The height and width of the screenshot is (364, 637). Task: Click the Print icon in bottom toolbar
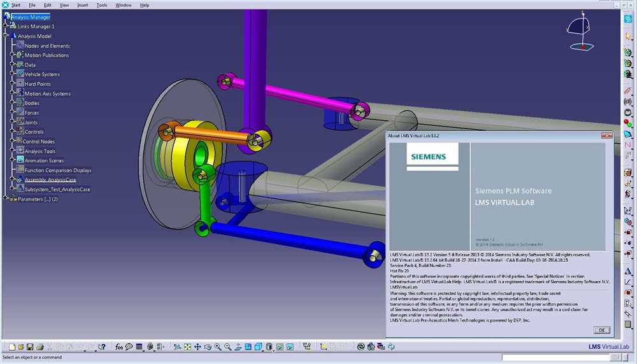tap(39, 347)
